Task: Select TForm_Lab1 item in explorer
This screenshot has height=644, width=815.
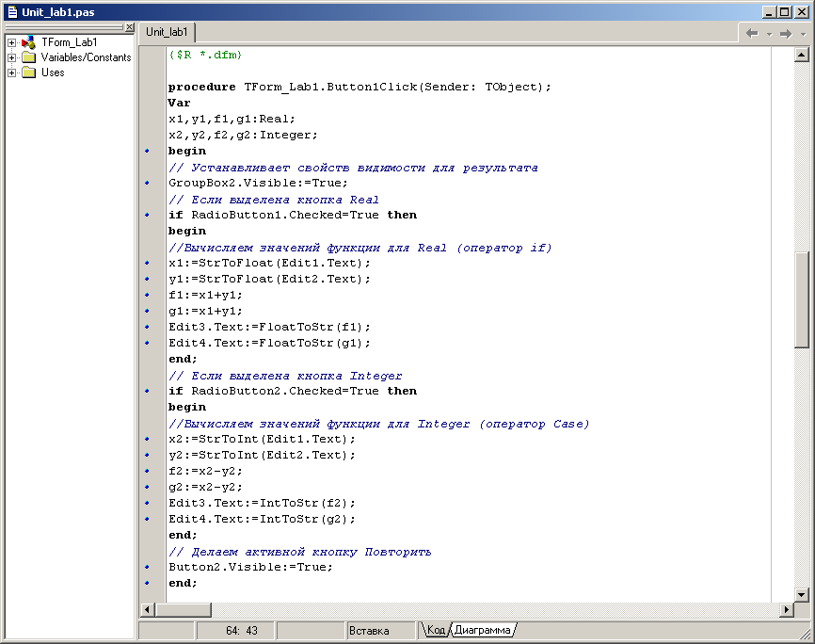Action: (69, 42)
